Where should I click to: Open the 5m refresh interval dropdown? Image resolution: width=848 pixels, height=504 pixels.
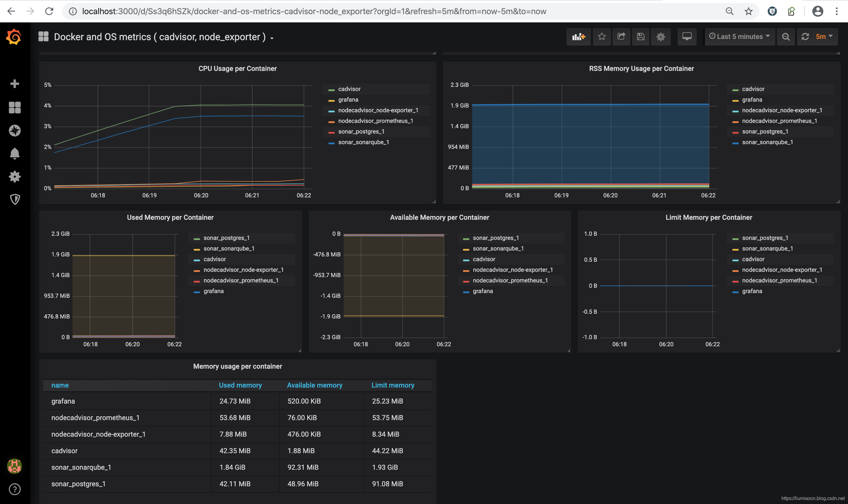pyautogui.click(x=825, y=37)
